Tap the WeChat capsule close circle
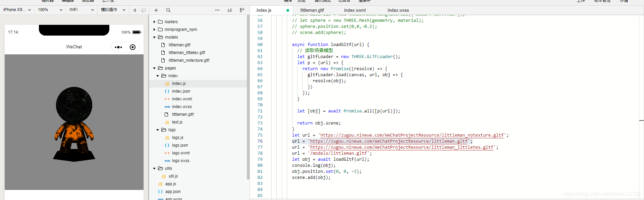Image resolution: width=644 pixels, height=200 pixels. [x=132, y=47]
